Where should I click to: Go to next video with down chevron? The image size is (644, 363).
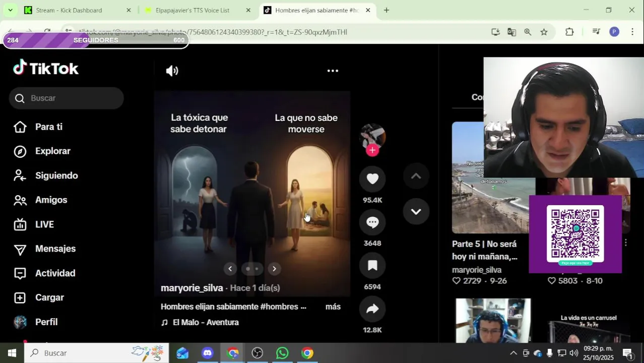coord(416,212)
